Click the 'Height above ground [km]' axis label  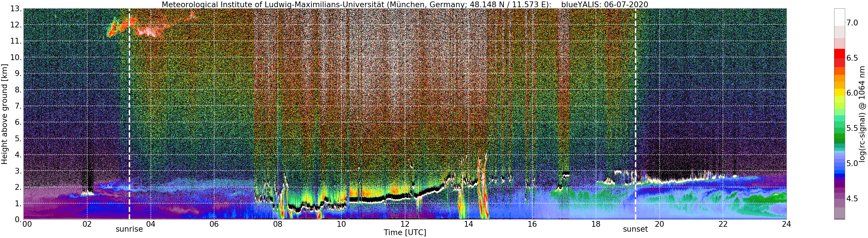(4, 114)
